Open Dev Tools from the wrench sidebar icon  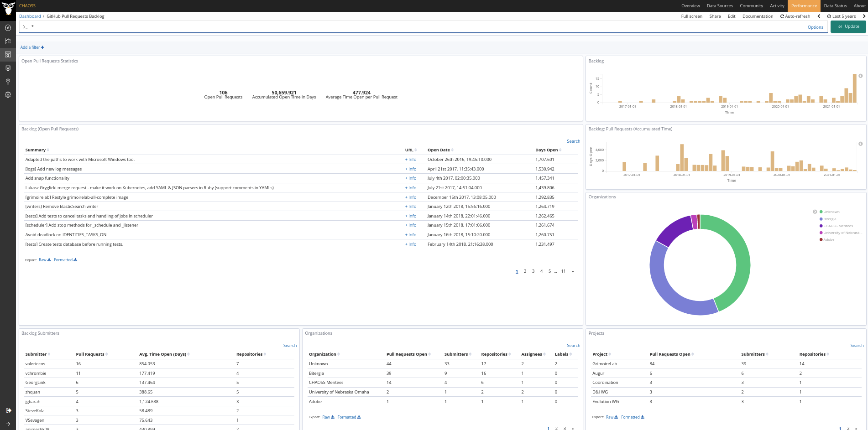pos(8,82)
